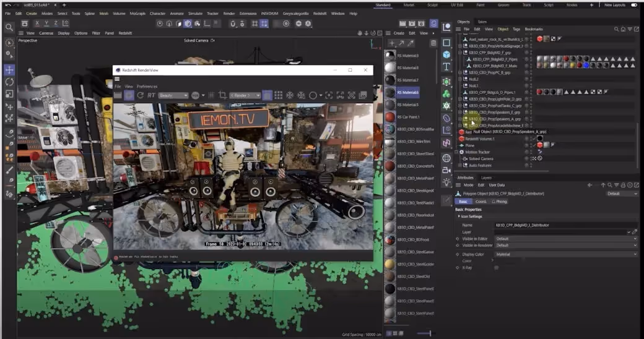Viewport: 644px width, 339px height.
Task: Click the clapperboard render icon in RenderView
Action: [118, 95]
